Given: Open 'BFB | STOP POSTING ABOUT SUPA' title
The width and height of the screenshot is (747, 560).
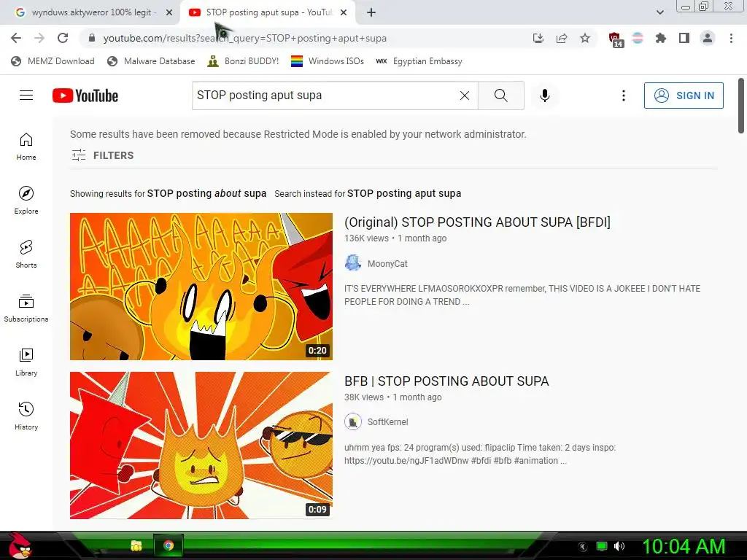Looking at the screenshot, I should [x=446, y=381].
